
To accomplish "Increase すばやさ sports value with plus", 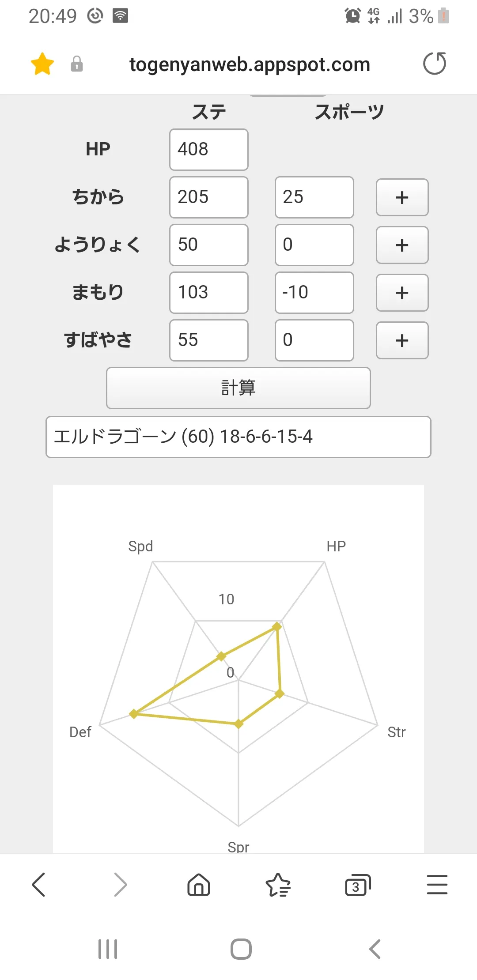I will 402,340.
